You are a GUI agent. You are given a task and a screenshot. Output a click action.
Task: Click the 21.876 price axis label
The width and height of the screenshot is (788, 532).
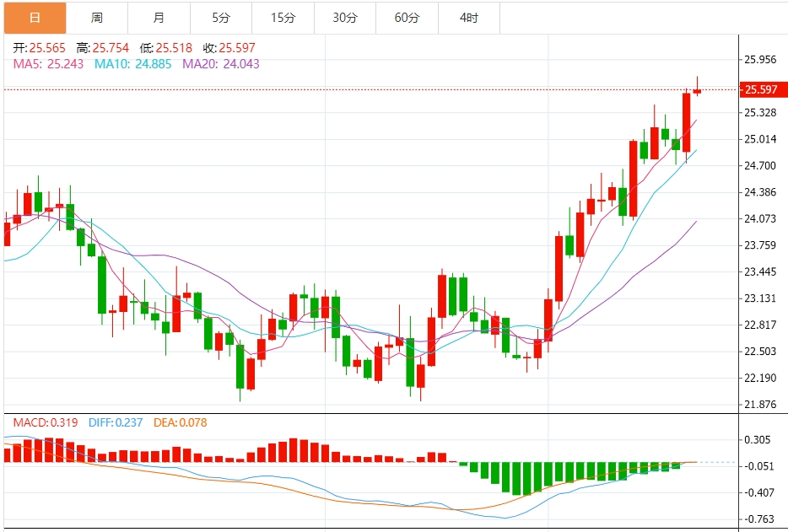tap(760, 405)
